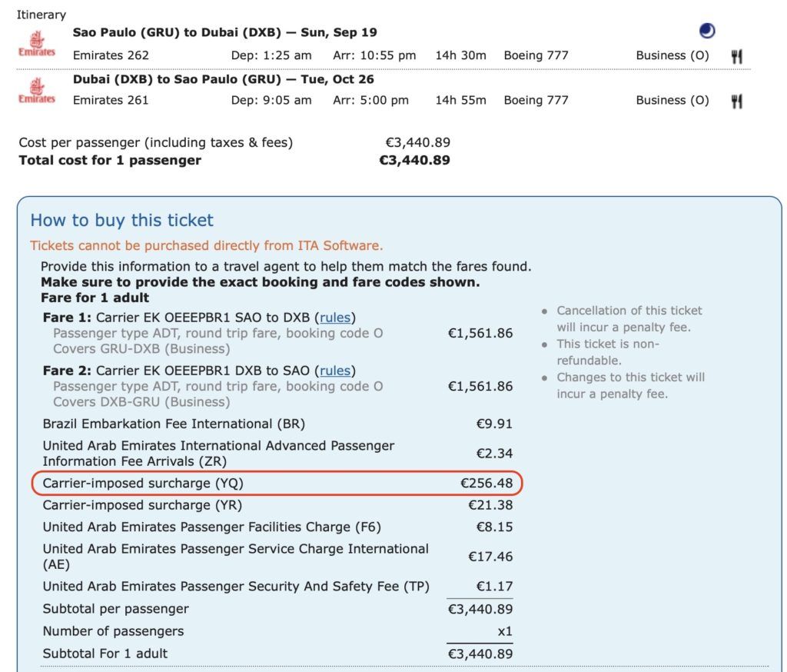The height and width of the screenshot is (672, 787).
Task: Click the €256.48 YQ surcharge amount
Action: tap(486, 484)
